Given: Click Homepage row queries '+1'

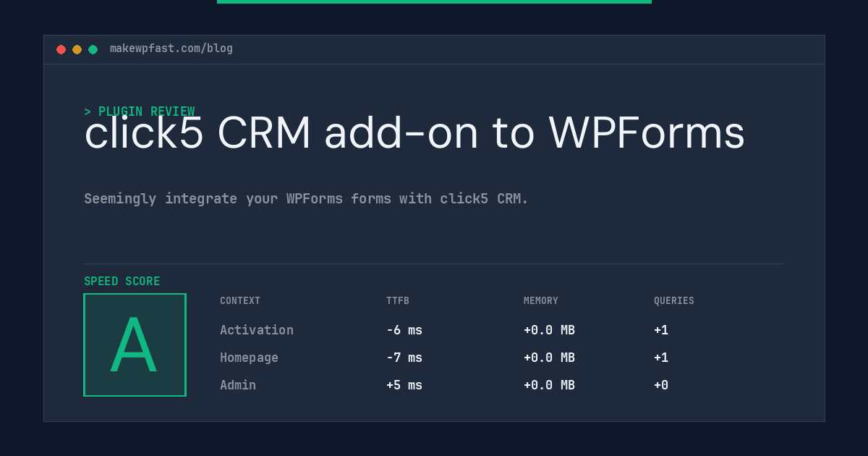Looking at the screenshot, I should click(661, 358).
